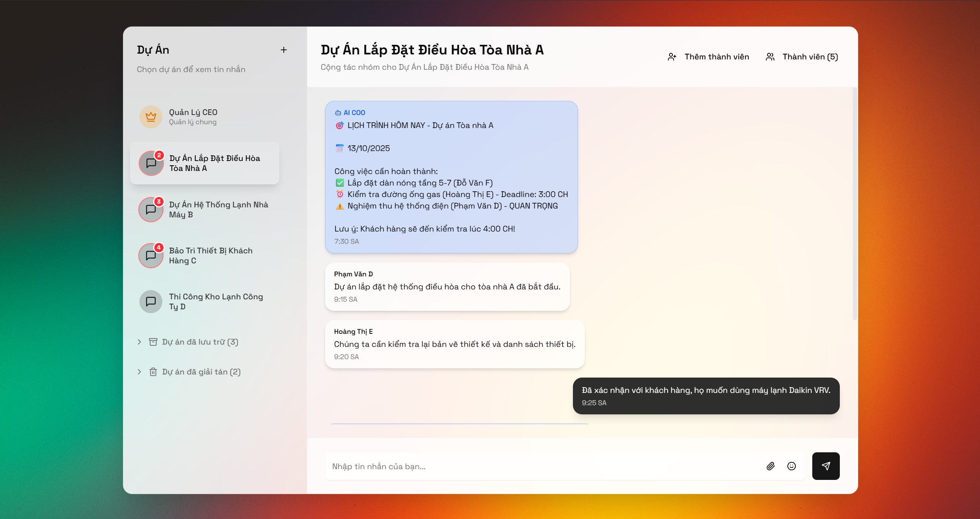
Task: Click the person-plus icon beside Thêm thành viên
Action: (672, 56)
